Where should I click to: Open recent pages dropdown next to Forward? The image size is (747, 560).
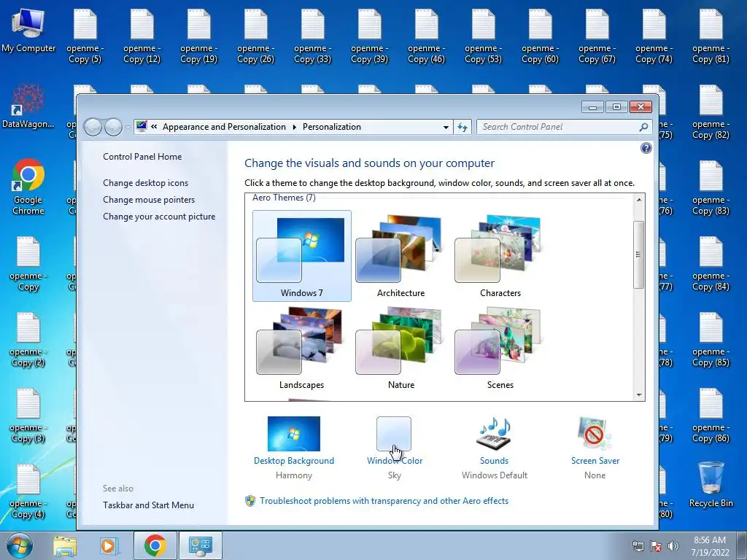point(128,127)
